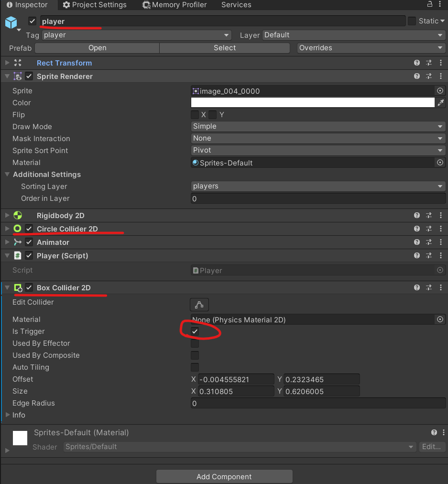Open the Tag dropdown
448x484 pixels.
(137, 35)
